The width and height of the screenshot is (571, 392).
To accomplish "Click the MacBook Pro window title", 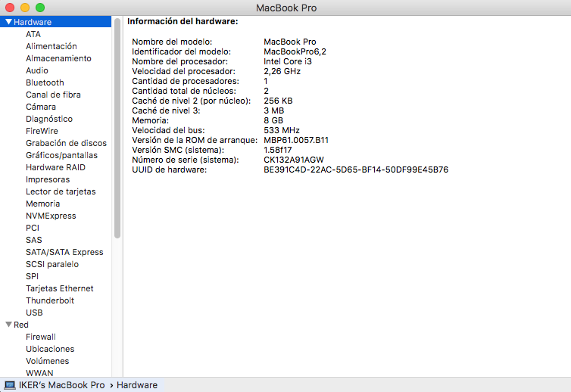I will pyautogui.click(x=286, y=8).
